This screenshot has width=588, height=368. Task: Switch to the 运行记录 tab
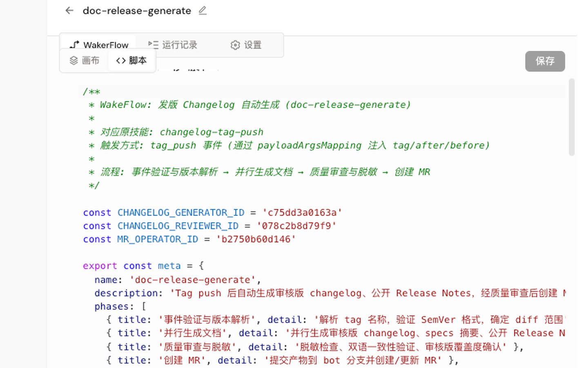pos(173,45)
